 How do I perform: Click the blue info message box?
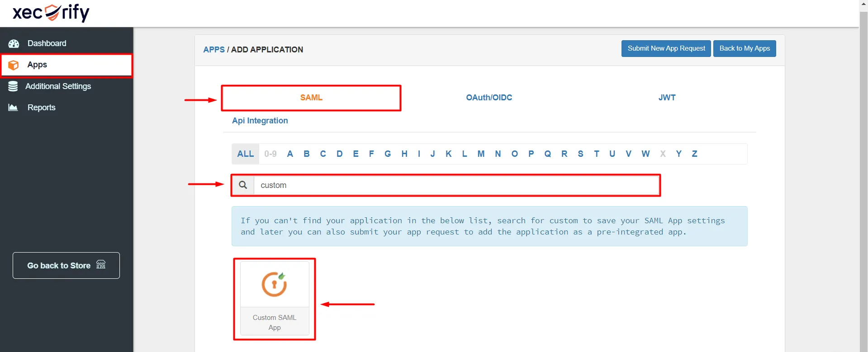click(489, 226)
